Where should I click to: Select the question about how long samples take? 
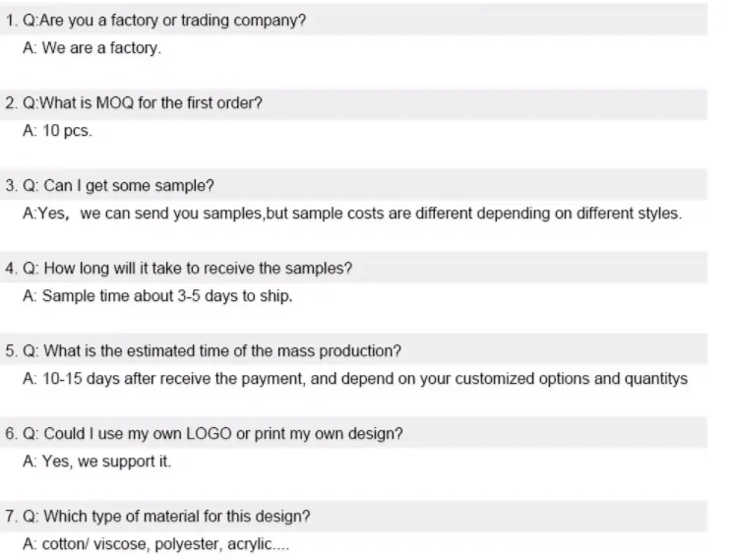pos(186,269)
